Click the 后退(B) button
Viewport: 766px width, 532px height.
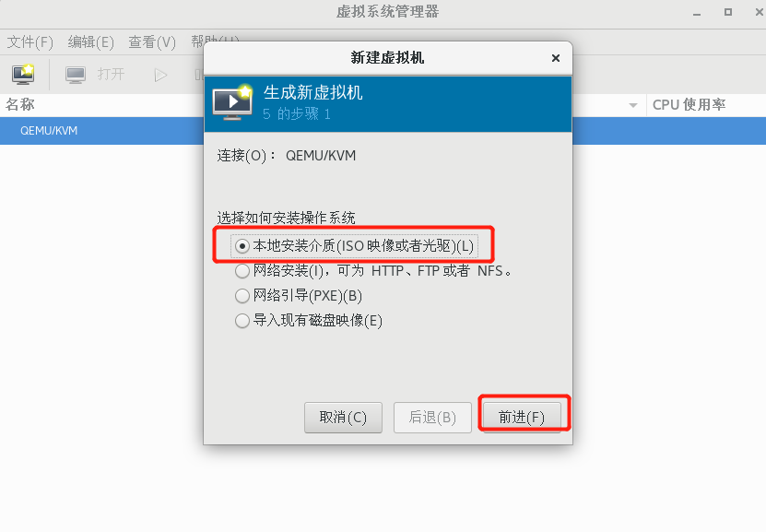click(432, 417)
